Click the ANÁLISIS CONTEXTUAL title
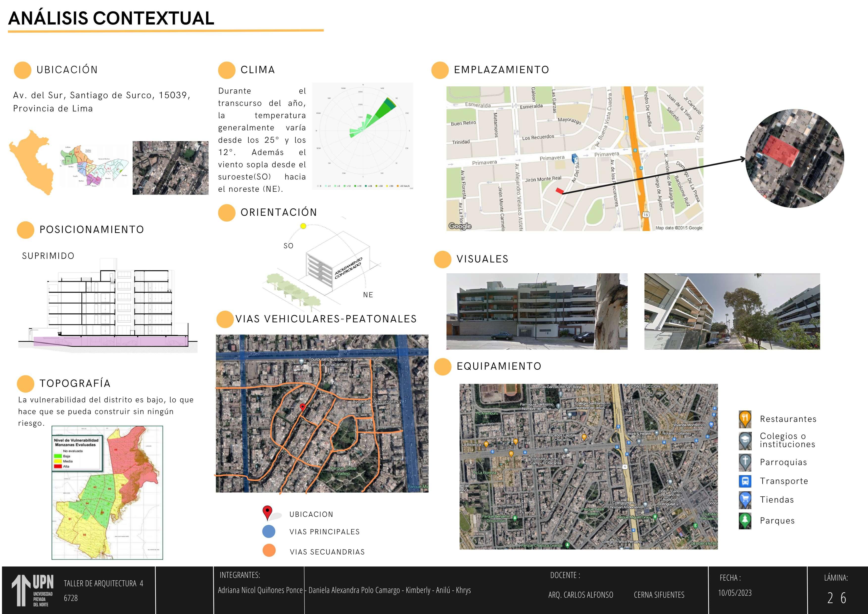The image size is (868, 614). click(111, 18)
